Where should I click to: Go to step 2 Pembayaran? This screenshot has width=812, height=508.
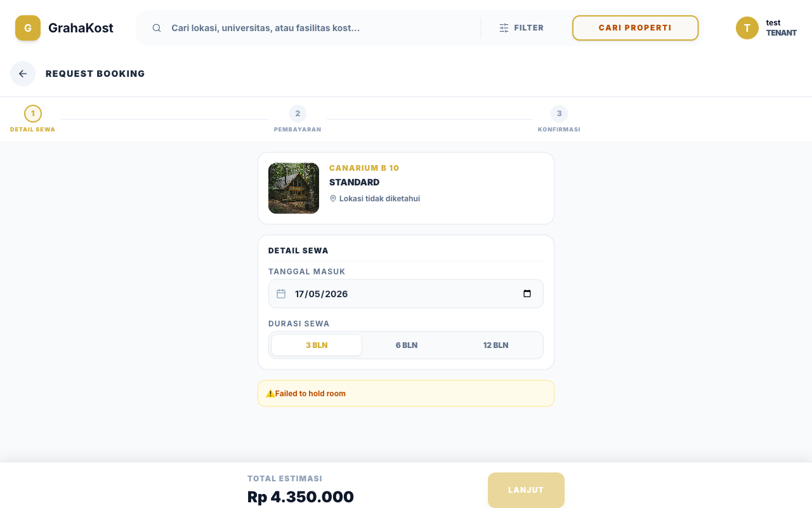(x=298, y=119)
